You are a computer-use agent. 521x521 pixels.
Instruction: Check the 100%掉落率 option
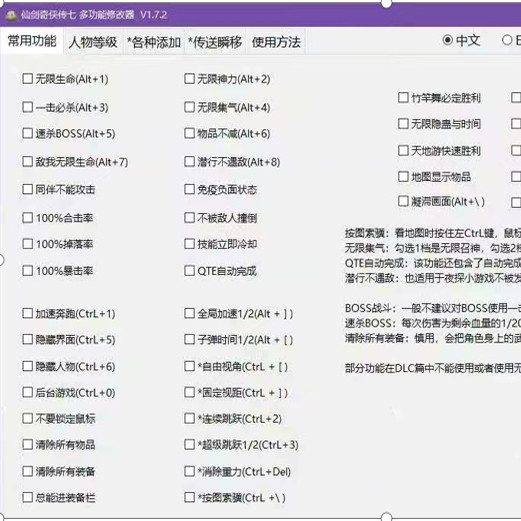pyautogui.click(x=27, y=244)
